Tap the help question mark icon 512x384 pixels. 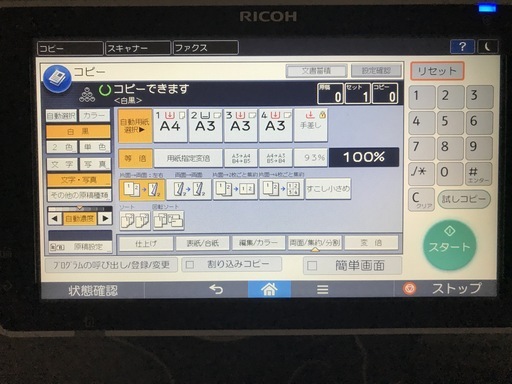coord(462,47)
